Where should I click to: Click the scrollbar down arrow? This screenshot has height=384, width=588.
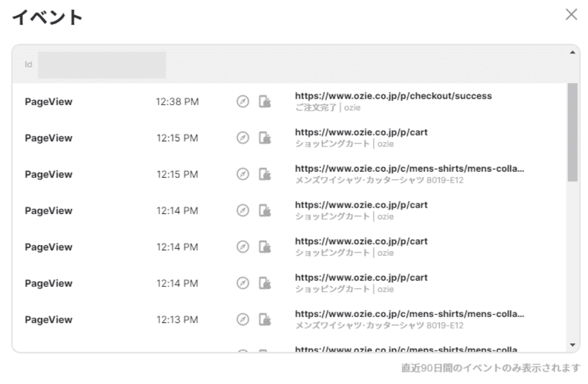point(572,345)
